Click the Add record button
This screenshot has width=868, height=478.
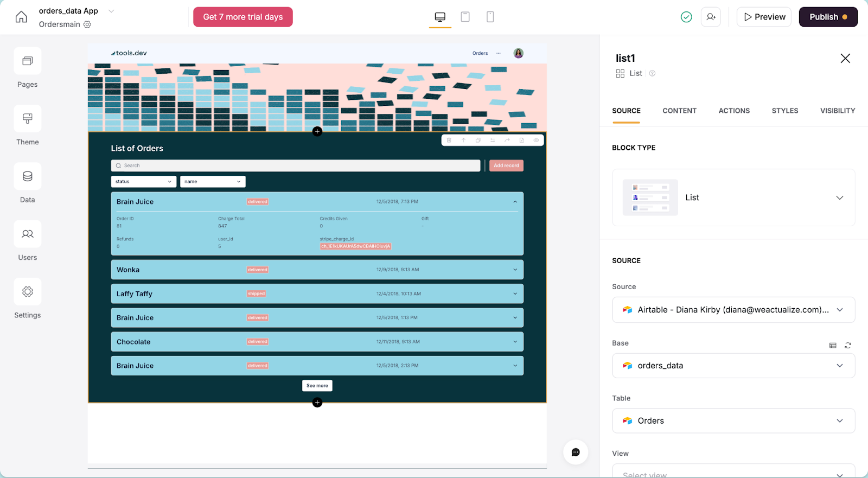[506, 165]
